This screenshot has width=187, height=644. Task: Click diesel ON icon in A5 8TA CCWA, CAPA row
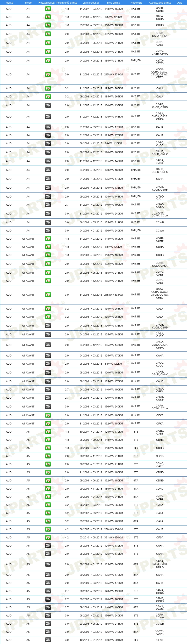(x=48, y=632)
